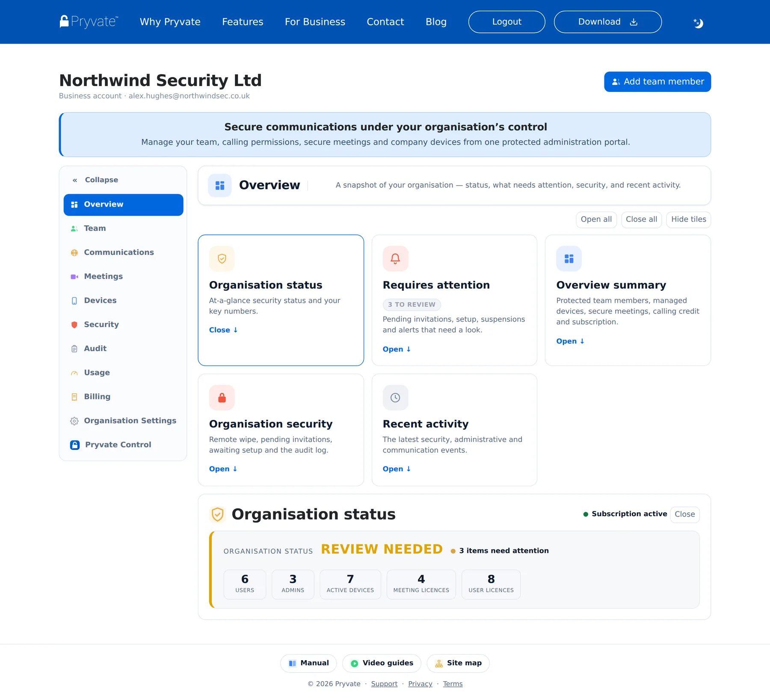Click the Billing receipt icon
770x700 pixels.
pyautogui.click(x=74, y=397)
